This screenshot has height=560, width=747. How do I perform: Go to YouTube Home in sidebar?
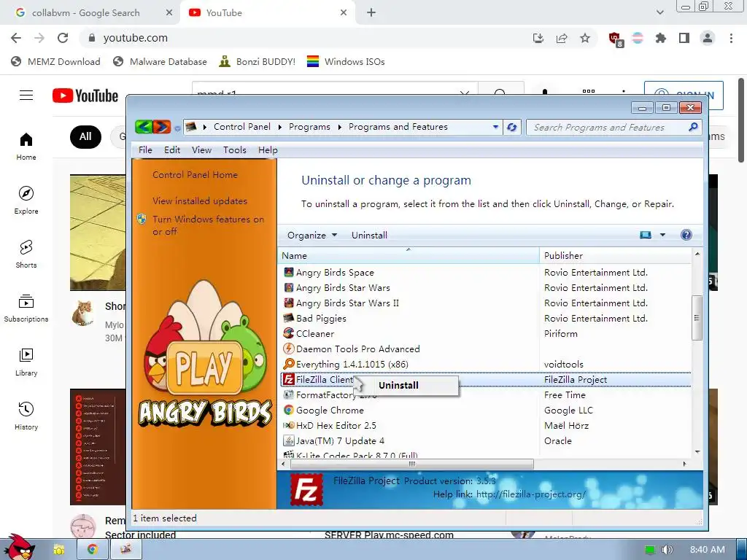click(26, 146)
